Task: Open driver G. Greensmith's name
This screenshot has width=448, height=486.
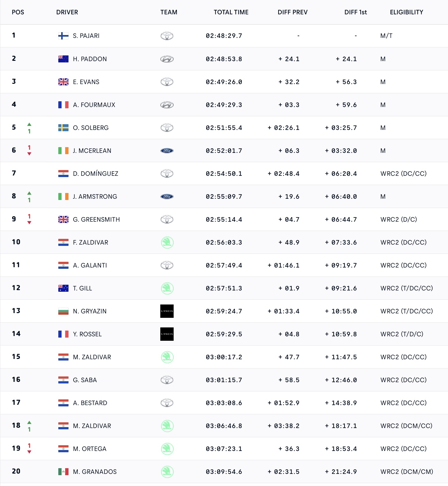Action: pos(96,219)
